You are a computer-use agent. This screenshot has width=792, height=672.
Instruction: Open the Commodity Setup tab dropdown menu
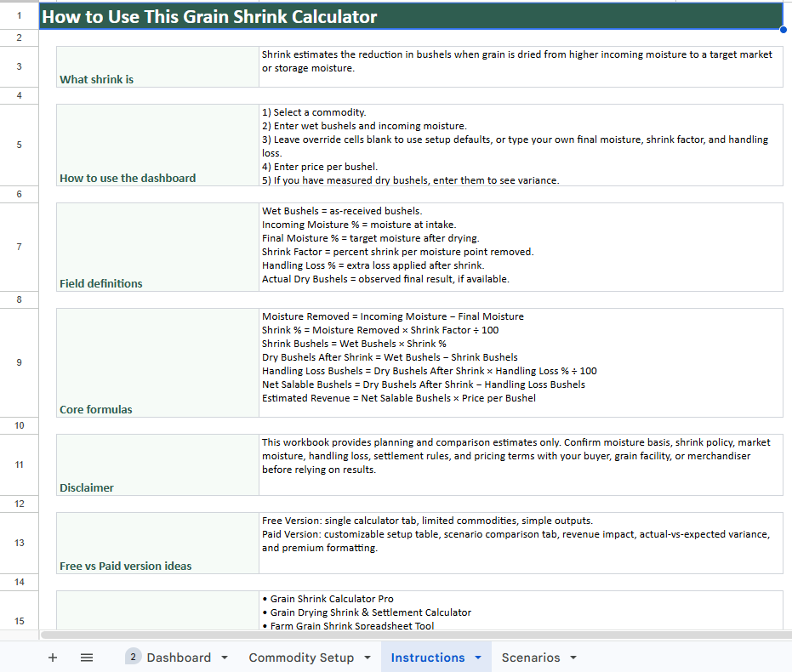(x=367, y=657)
